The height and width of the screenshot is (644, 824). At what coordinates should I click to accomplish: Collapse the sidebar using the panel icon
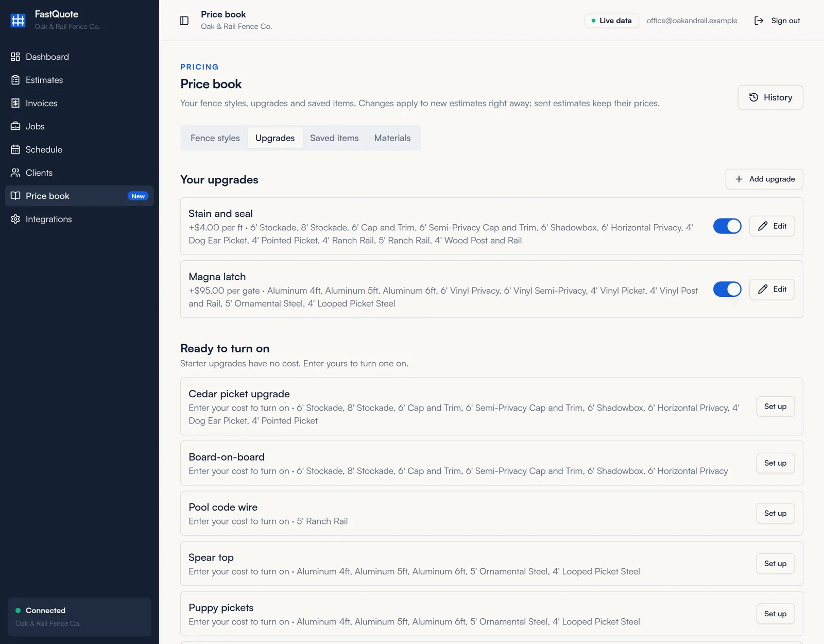click(x=184, y=21)
